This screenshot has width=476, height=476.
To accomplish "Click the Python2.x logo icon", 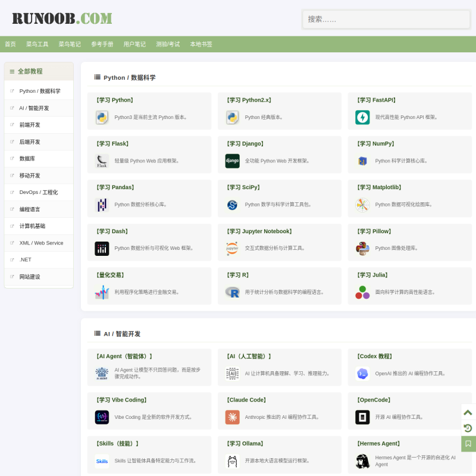I will 232,117.
